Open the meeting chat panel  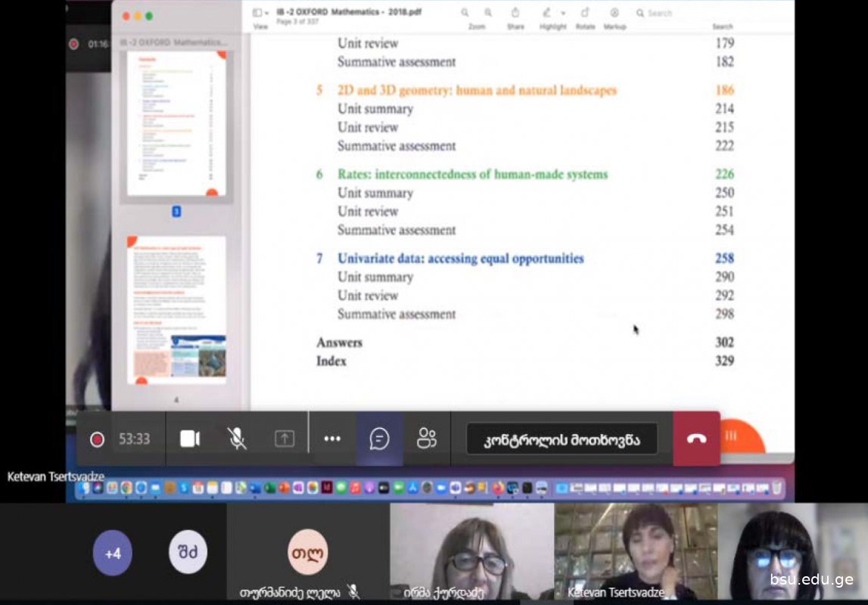click(x=379, y=439)
